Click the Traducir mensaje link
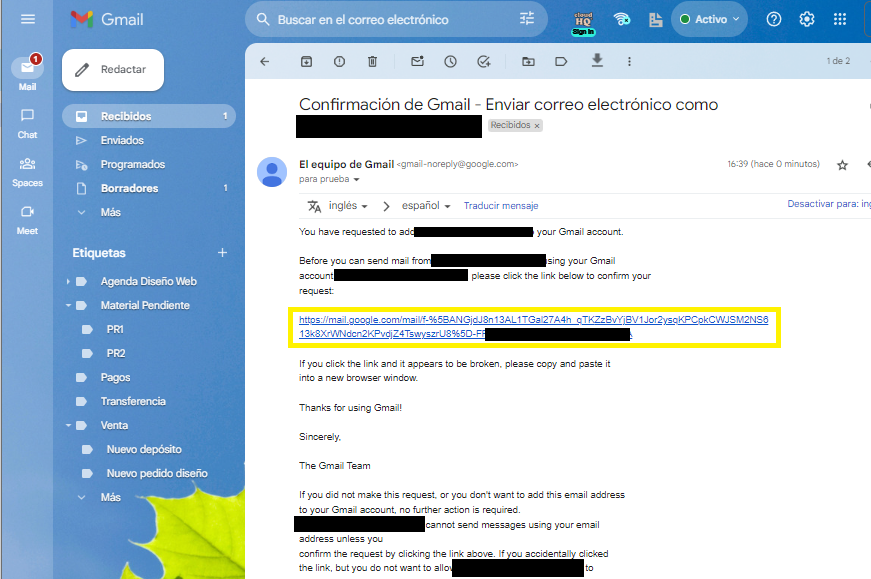871x579 pixels. [x=501, y=206]
